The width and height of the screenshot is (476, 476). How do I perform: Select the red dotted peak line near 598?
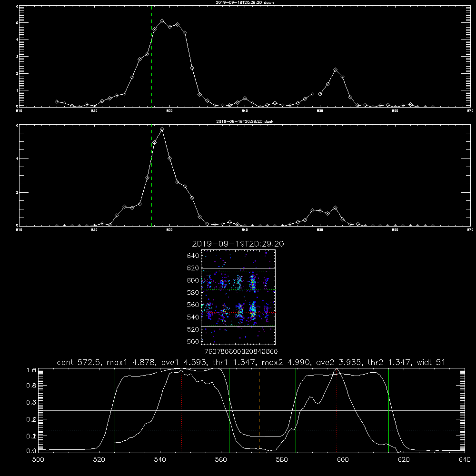337,410
